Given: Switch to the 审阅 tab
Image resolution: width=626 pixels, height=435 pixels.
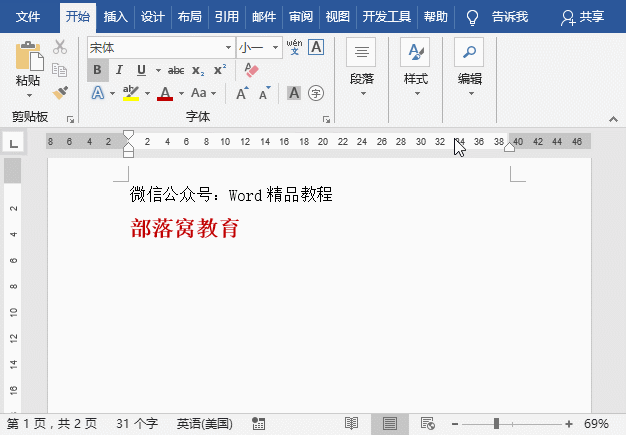Looking at the screenshot, I should point(301,17).
